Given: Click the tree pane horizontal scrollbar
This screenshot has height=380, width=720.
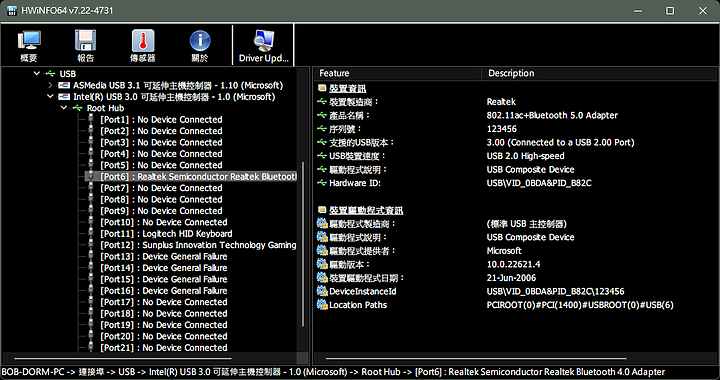Looking at the screenshot, I should [x=123, y=358].
